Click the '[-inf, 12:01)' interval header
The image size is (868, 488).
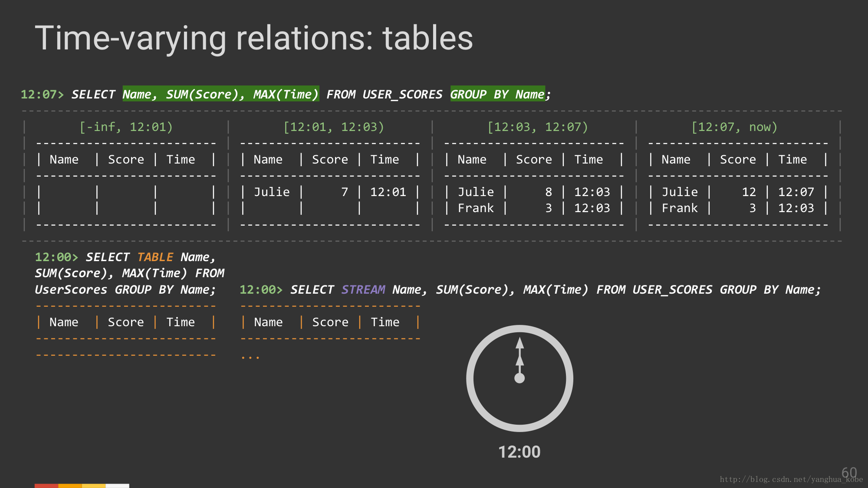pyautogui.click(x=126, y=127)
